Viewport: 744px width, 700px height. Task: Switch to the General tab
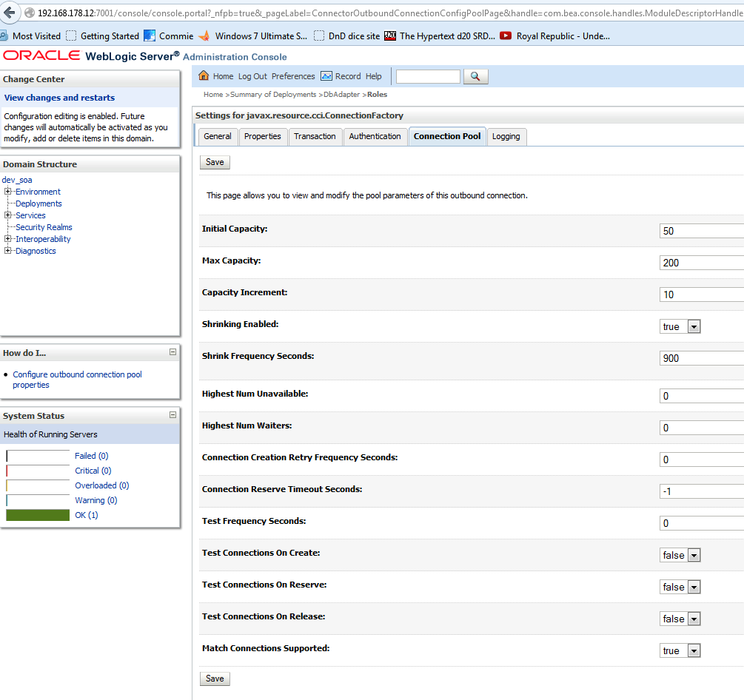[218, 137]
